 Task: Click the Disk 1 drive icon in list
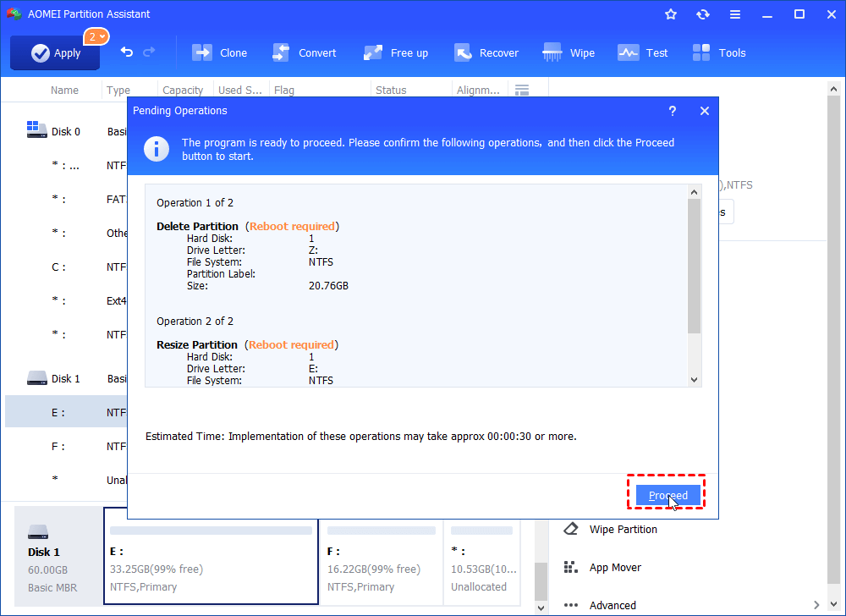37,378
